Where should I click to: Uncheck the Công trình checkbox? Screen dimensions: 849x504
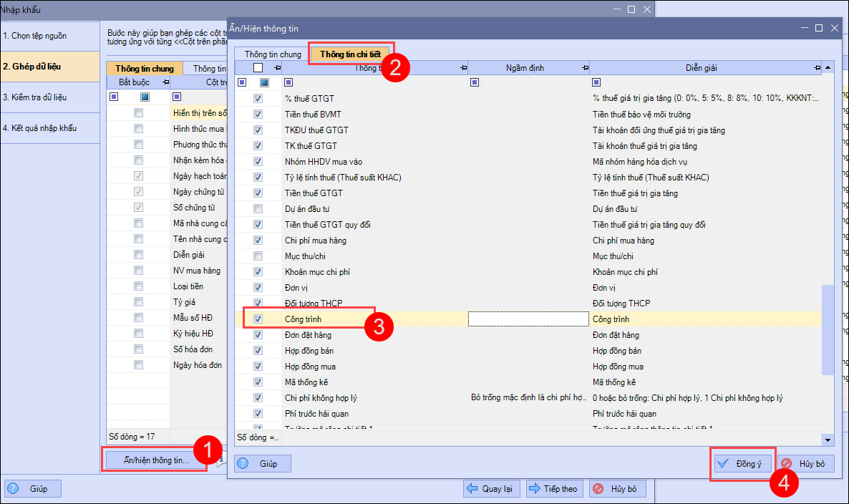258,319
